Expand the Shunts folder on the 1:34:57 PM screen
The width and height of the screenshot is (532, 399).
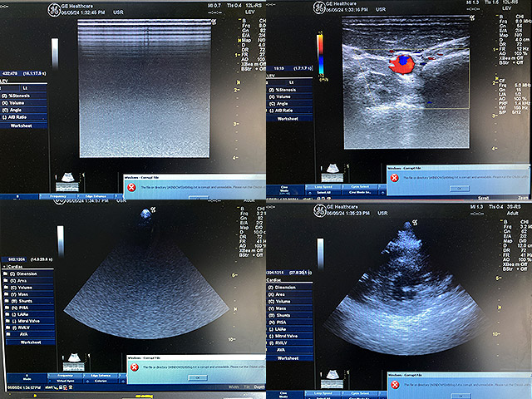(28, 301)
